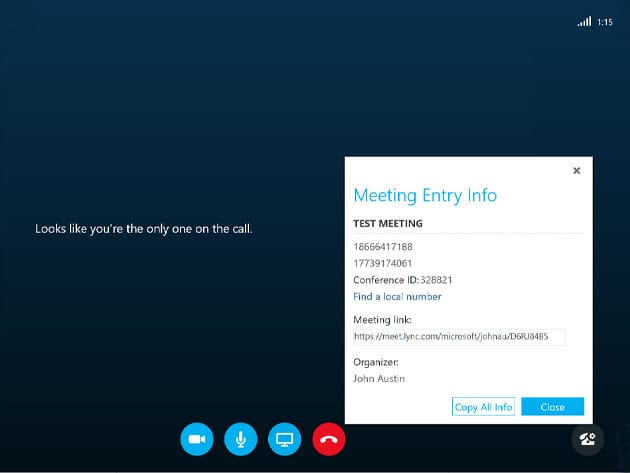Screen dimensions: 630x473
Task: Check the network signal strength icon
Action: pyautogui.click(x=584, y=22)
